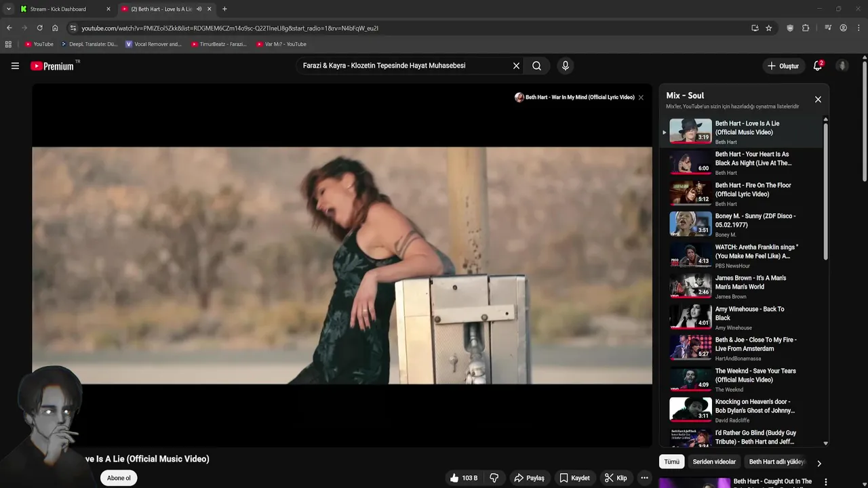Screen dimensions: 868x488
Task: Play James Brown It's A Man's World
Action: click(x=741, y=287)
